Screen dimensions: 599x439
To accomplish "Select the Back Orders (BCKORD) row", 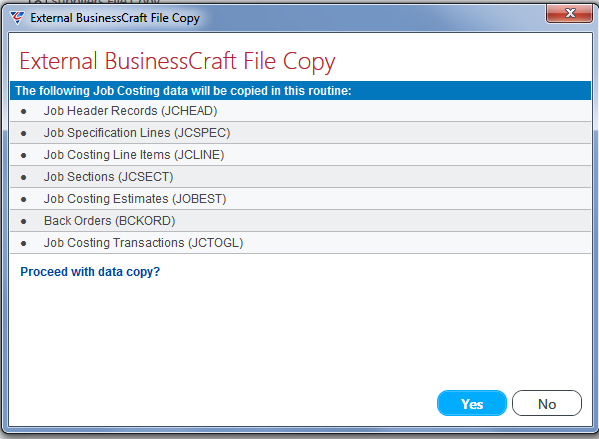I will (x=300, y=221).
